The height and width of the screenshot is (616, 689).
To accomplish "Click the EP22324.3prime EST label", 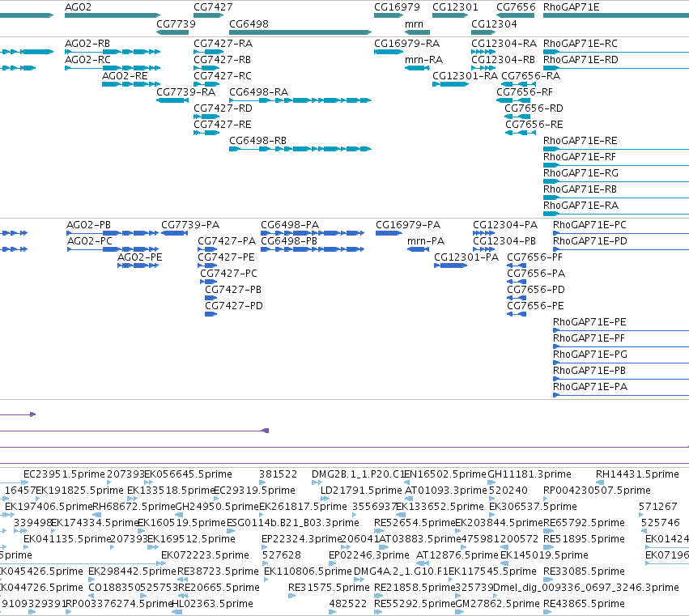I will tap(302, 539).
